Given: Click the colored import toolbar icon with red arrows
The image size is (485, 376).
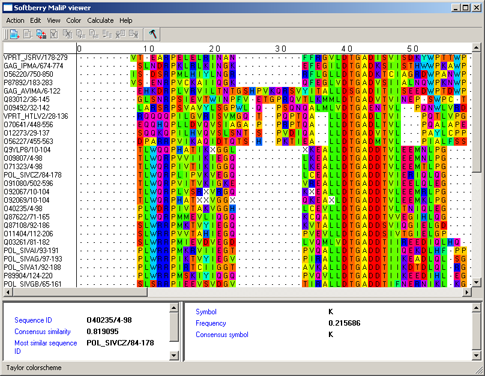Looking at the screenshot, I should point(41,34).
